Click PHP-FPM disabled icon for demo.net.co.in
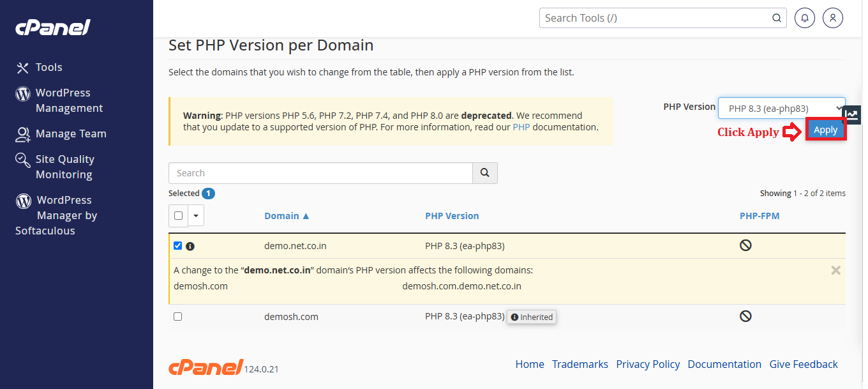Image resolution: width=868 pixels, height=389 pixels. click(x=745, y=245)
